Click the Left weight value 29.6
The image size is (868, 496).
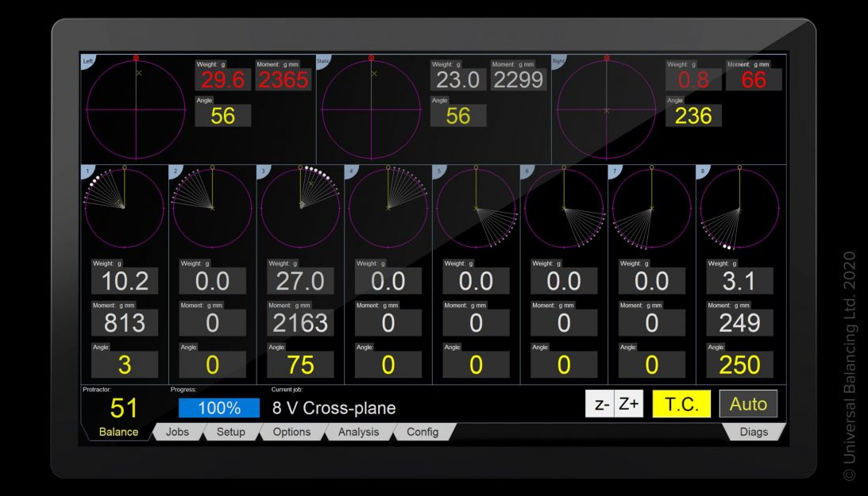pos(223,79)
